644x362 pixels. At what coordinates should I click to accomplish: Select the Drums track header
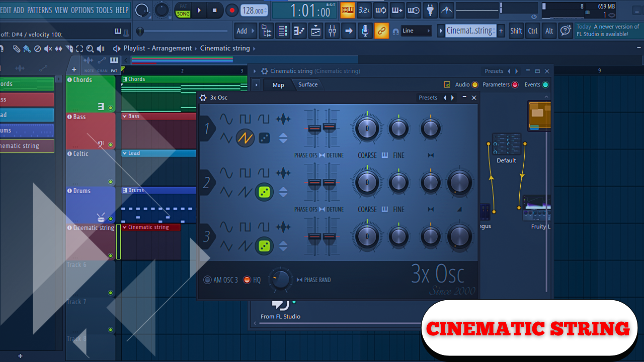[91, 205]
